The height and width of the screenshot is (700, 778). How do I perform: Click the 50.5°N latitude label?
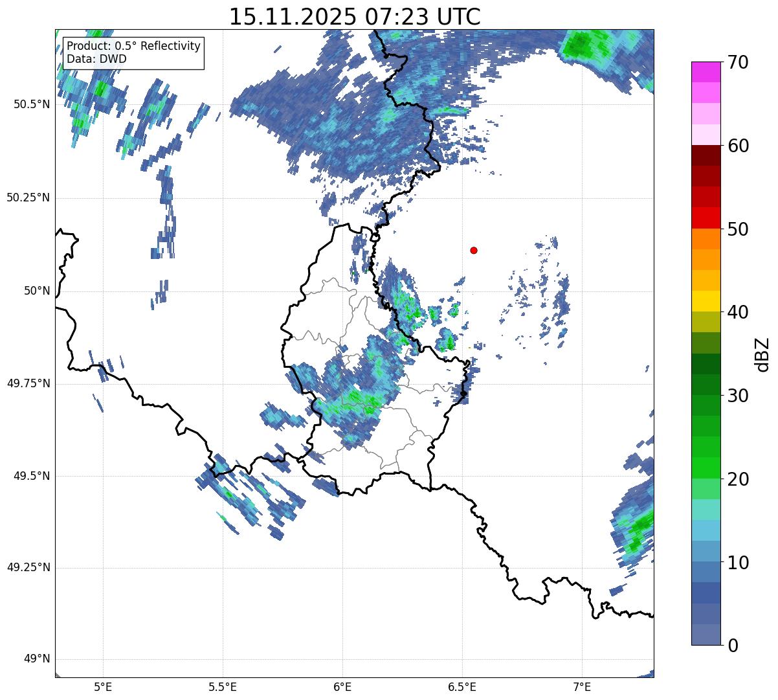tap(31, 104)
